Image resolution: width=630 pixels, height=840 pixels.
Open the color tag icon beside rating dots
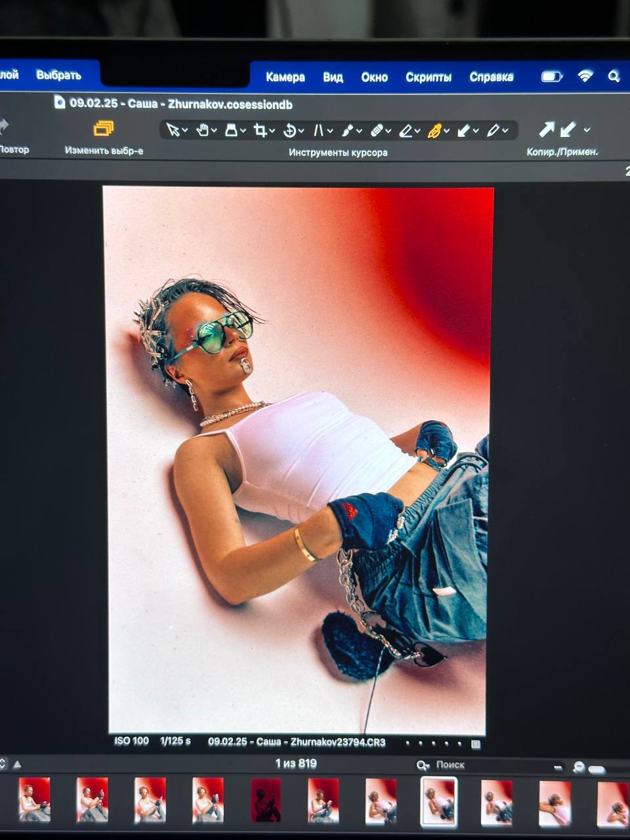476,744
